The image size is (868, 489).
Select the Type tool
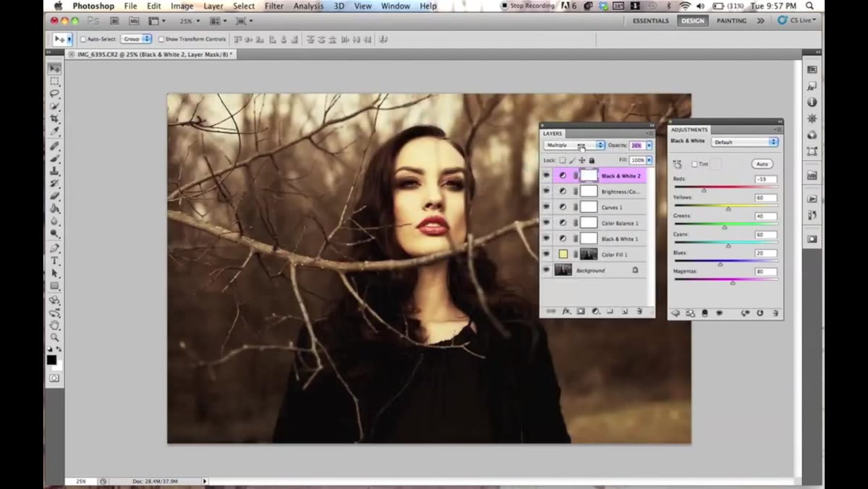(54, 261)
